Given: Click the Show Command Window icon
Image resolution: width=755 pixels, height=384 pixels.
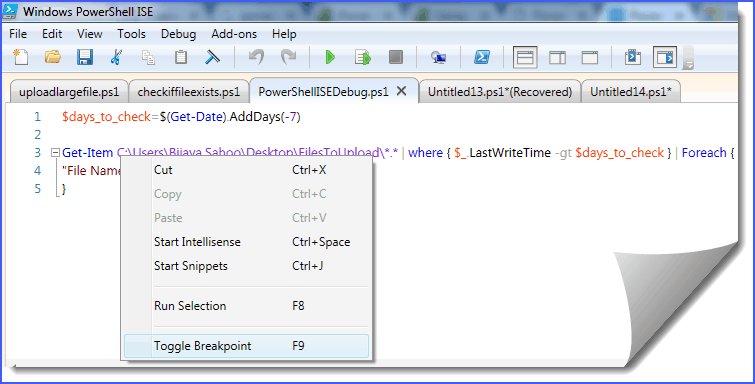Looking at the screenshot, I should (x=633, y=57).
